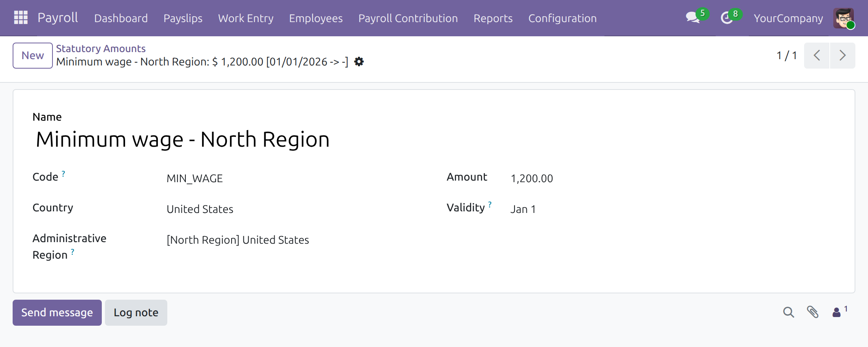Click the Send message button
868x347 pixels.
[57, 313]
